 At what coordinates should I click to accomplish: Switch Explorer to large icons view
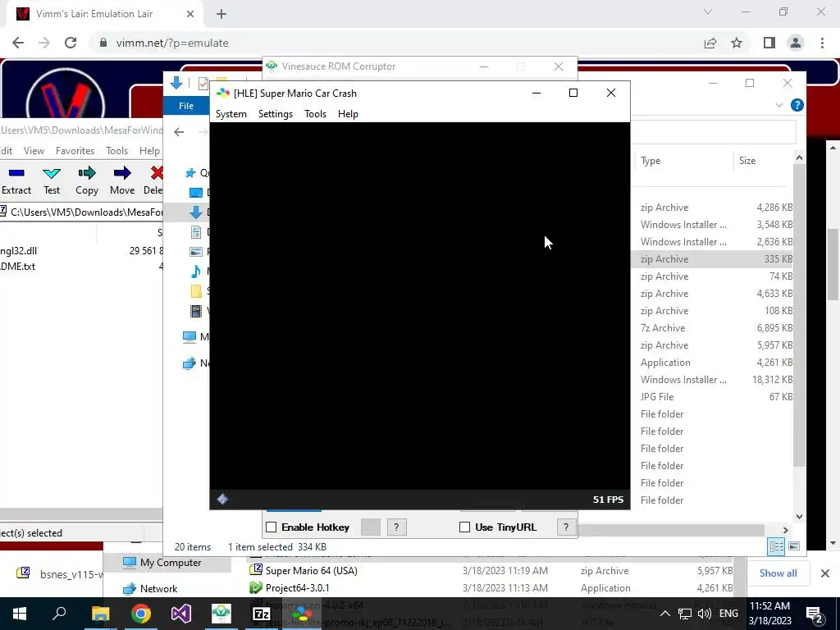[794, 546]
